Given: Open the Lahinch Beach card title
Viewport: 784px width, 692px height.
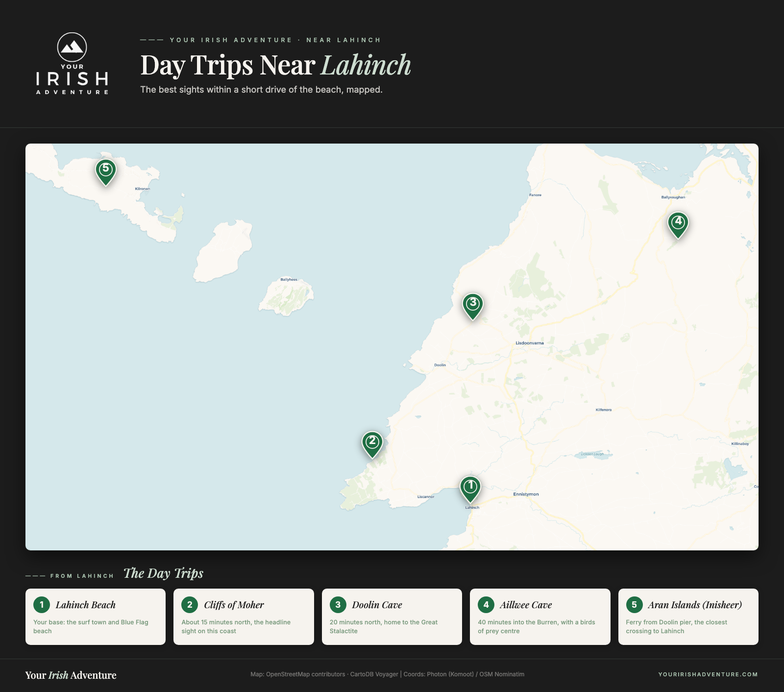Looking at the screenshot, I should pyautogui.click(x=86, y=605).
